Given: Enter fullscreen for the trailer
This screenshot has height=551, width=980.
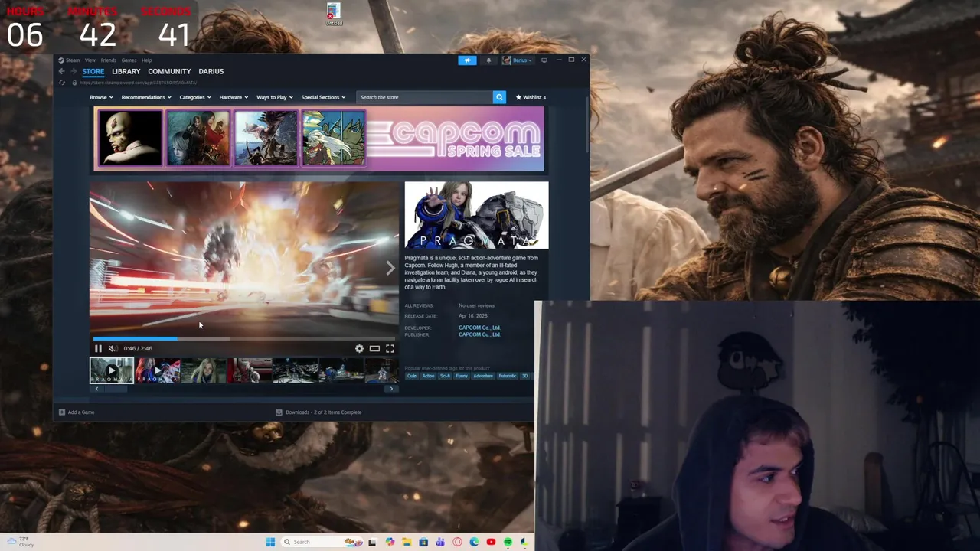Looking at the screenshot, I should [390, 348].
